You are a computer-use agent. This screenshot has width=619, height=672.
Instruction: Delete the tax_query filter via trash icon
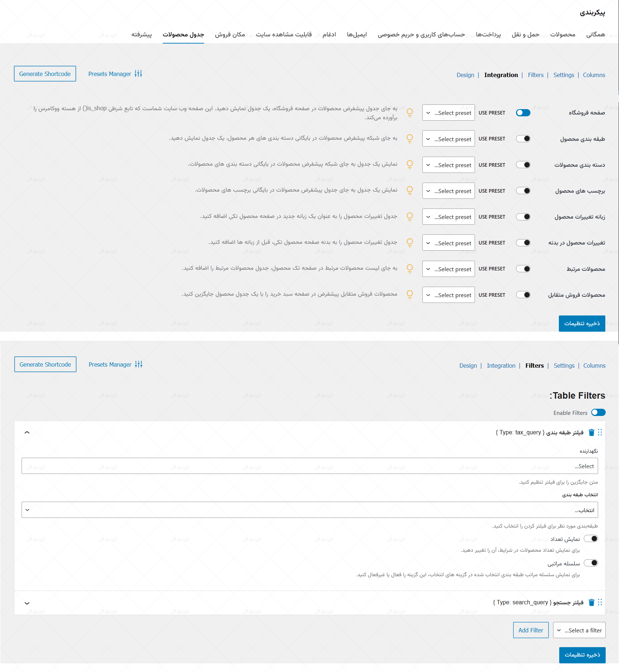pos(591,433)
